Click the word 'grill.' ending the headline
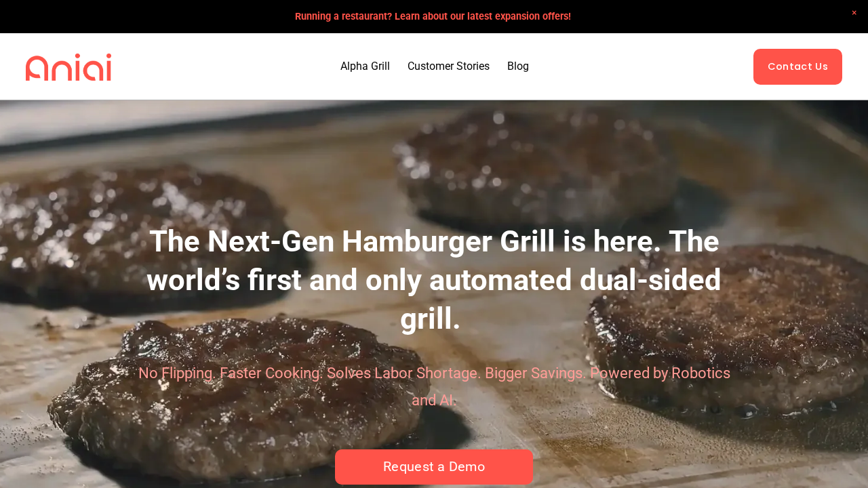The image size is (868, 488). [431, 319]
